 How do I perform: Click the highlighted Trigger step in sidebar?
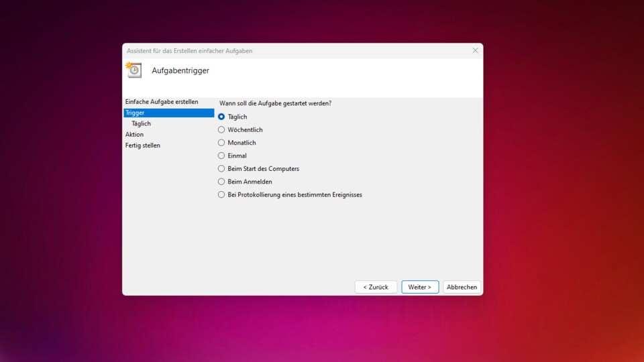click(168, 113)
